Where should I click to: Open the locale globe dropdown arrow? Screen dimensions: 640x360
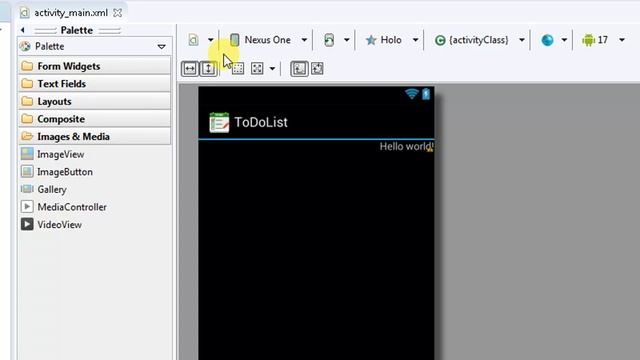[x=564, y=40]
